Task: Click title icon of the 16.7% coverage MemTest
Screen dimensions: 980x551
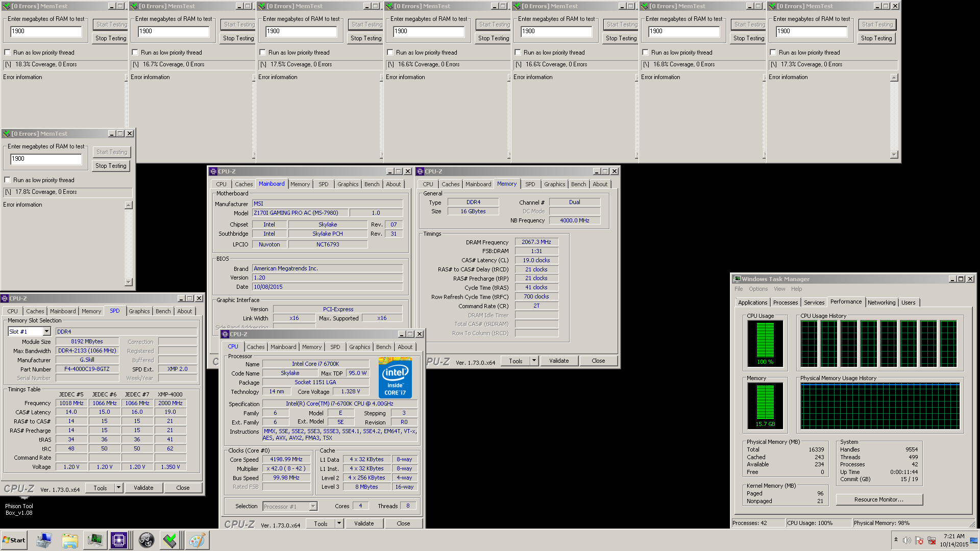Action: (134, 6)
